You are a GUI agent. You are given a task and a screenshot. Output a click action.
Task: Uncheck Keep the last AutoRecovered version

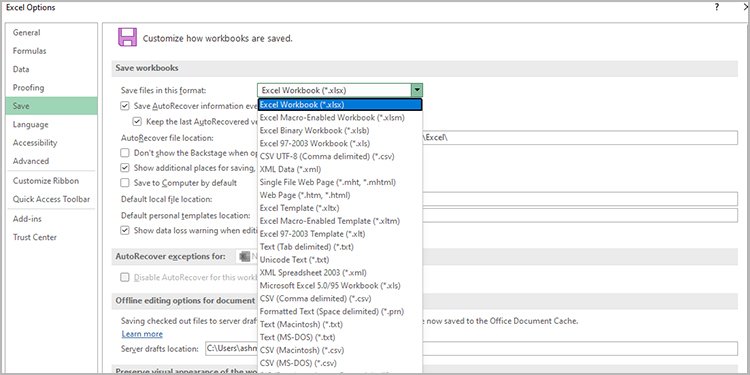click(x=137, y=121)
